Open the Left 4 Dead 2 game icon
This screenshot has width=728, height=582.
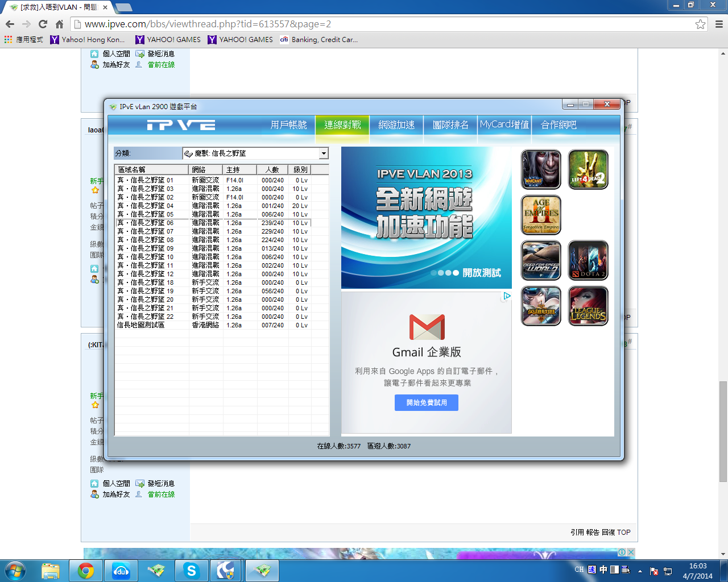tap(588, 169)
